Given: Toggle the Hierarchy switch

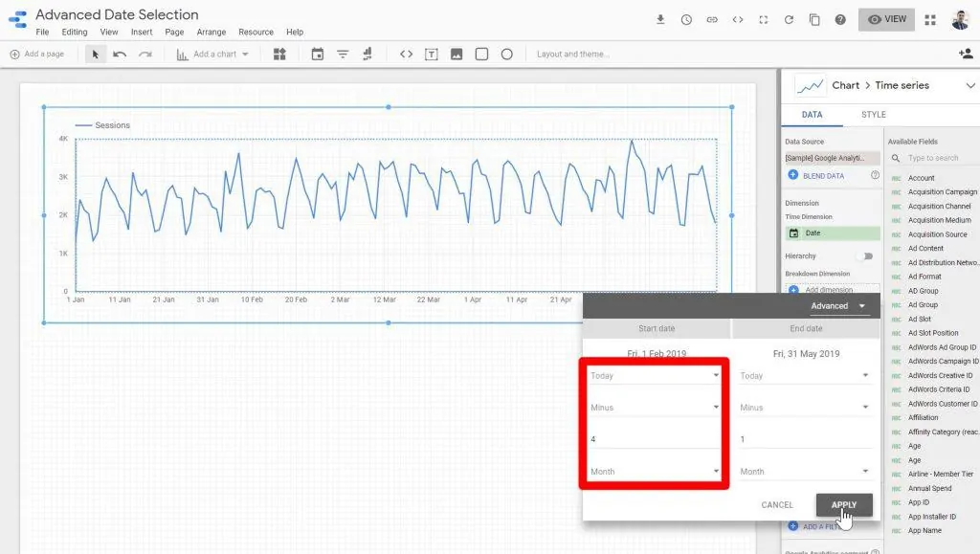Looking at the screenshot, I should click(x=867, y=256).
